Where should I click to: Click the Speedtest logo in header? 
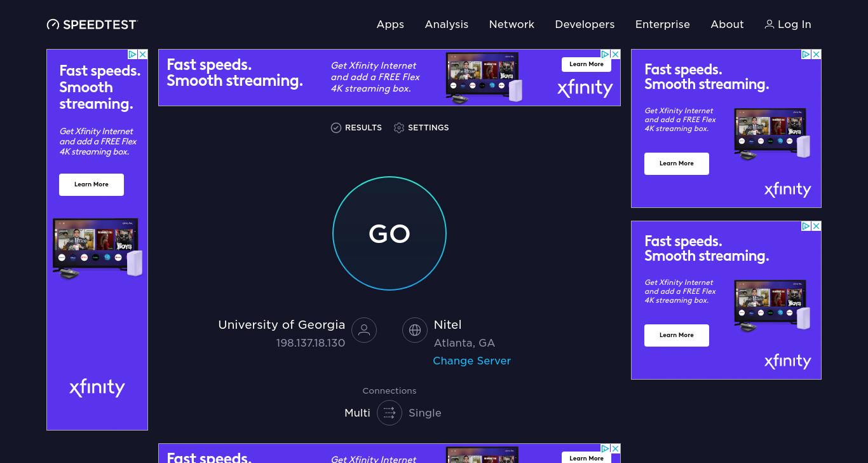coord(92,24)
